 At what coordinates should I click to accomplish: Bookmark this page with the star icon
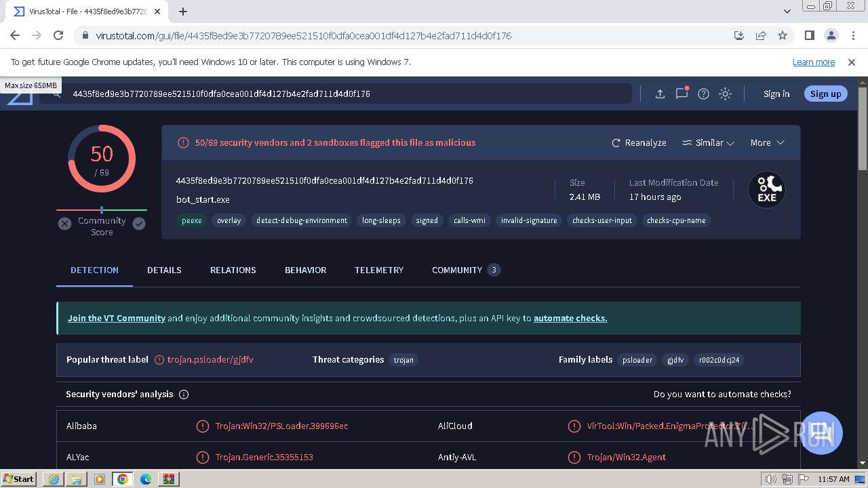(x=783, y=35)
